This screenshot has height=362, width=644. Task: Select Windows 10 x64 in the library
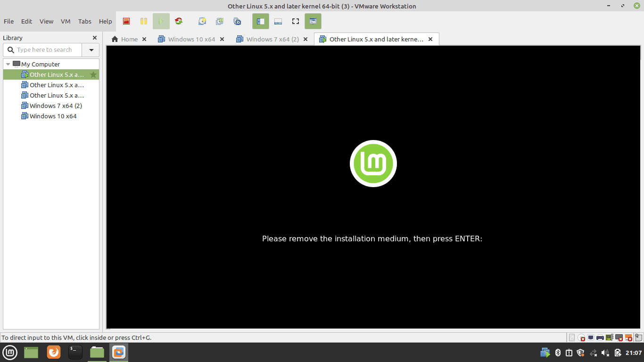(x=51, y=116)
